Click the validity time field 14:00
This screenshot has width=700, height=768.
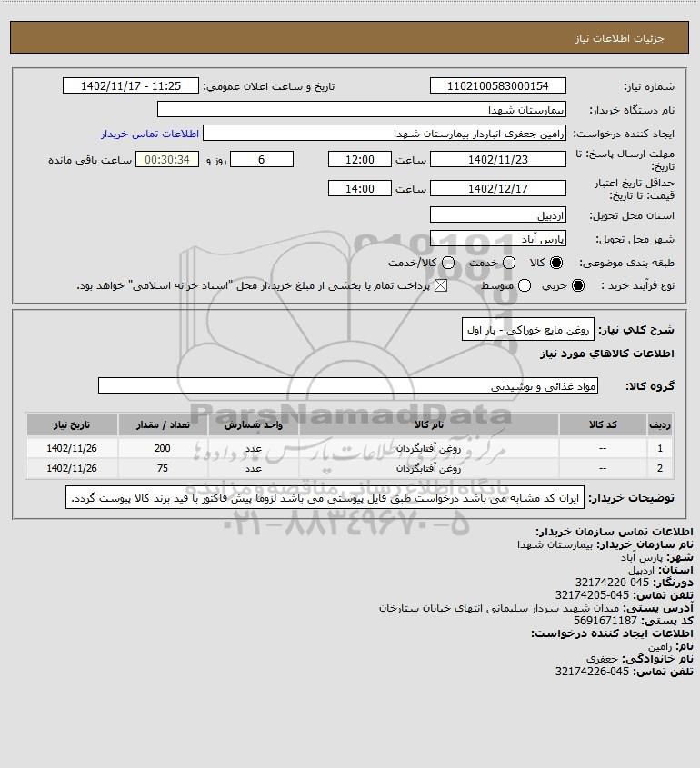tap(360, 188)
